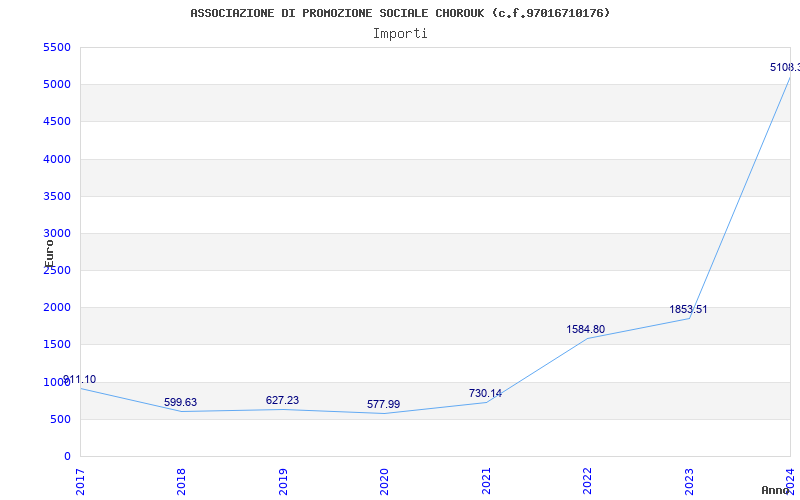Click the 2018 x-axis label

pos(181,482)
